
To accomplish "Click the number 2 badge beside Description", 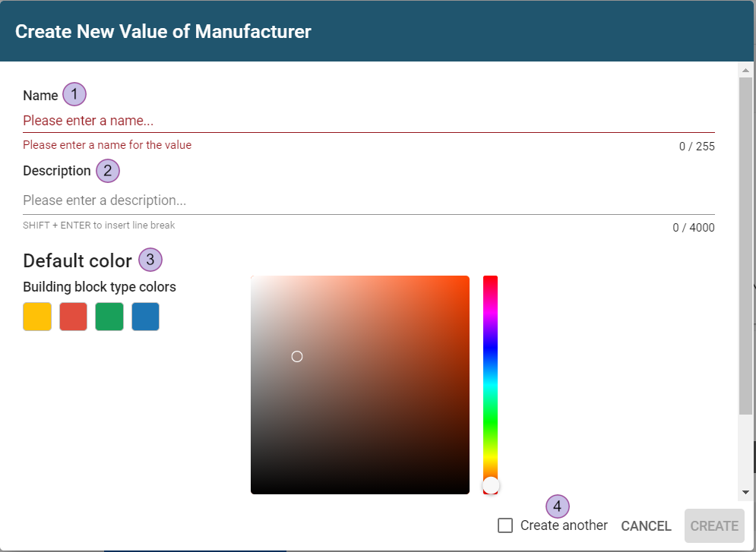I will [108, 171].
